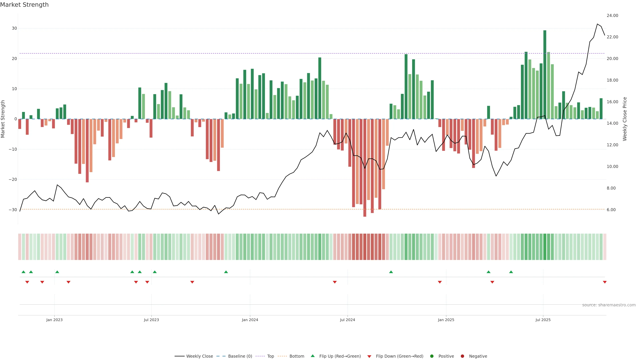Click the first green flip-up triangle at far left

point(23,272)
